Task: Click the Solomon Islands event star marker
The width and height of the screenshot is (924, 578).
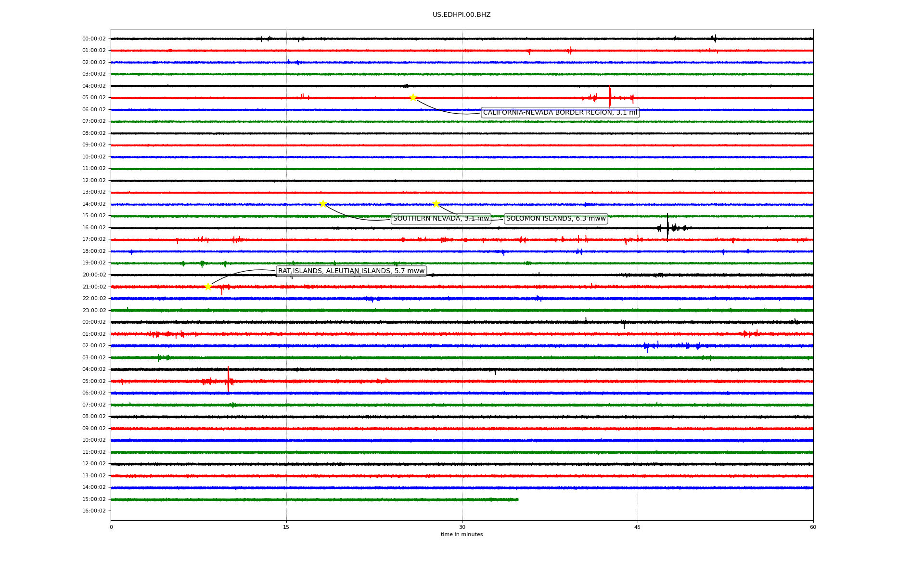Action: click(x=436, y=204)
